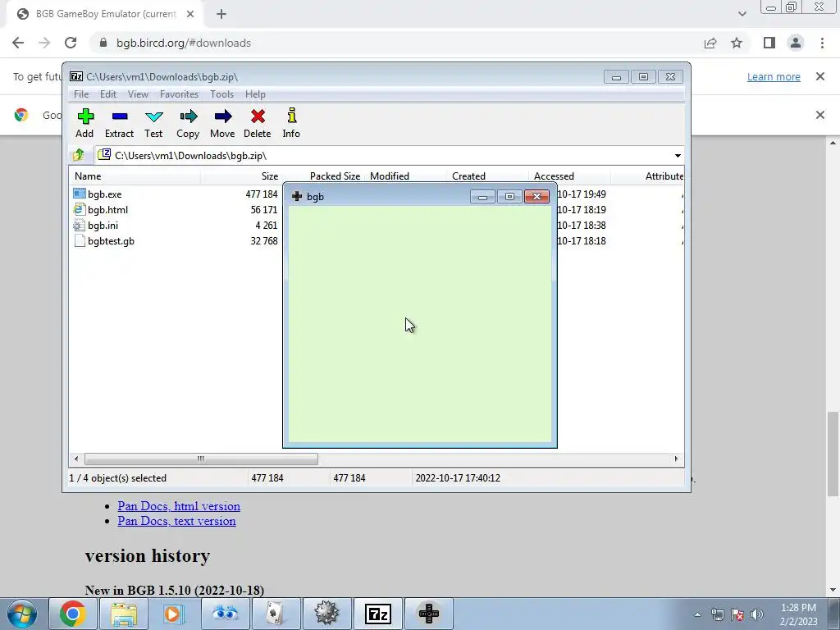The height and width of the screenshot is (630, 840).
Task: Open the Info toolbar icon
Action: tap(291, 123)
